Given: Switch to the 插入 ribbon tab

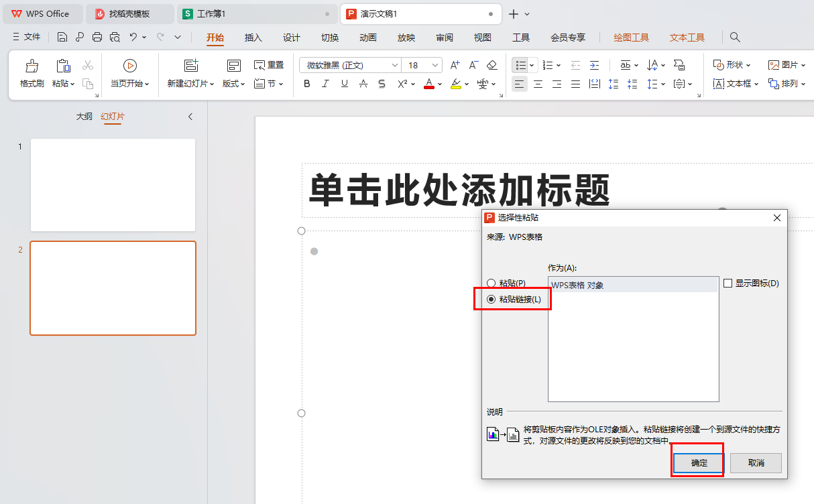Looking at the screenshot, I should coord(253,38).
